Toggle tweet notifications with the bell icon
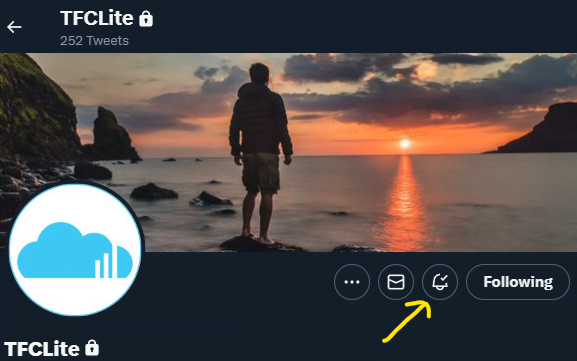The width and height of the screenshot is (577, 361). pyautogui.click(x=440, y=282)
